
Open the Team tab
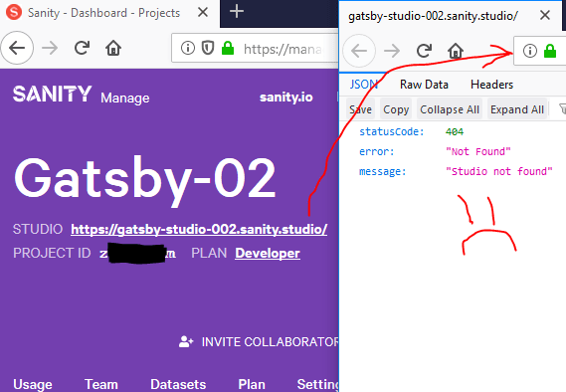(x=101, y=384)
